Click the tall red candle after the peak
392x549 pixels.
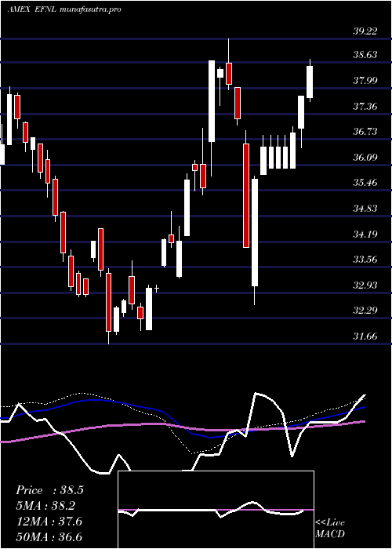pos(246,195)
